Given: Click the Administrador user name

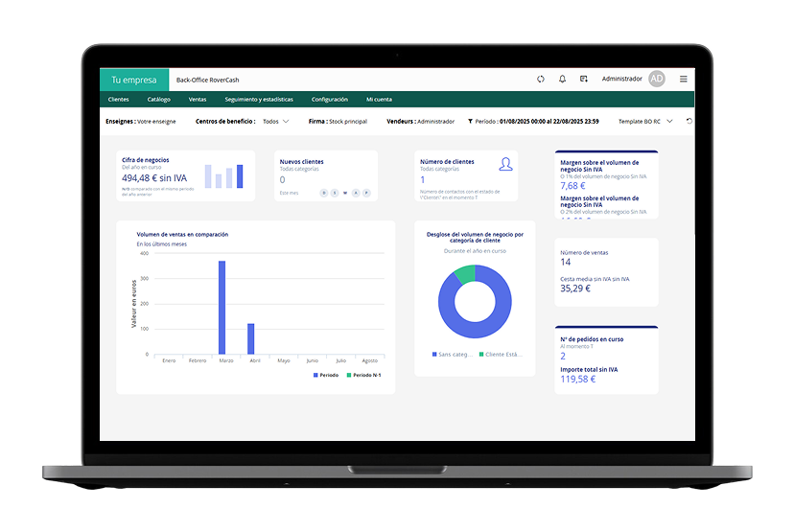Looking at the screenshot, I should (x=621, y=79).
